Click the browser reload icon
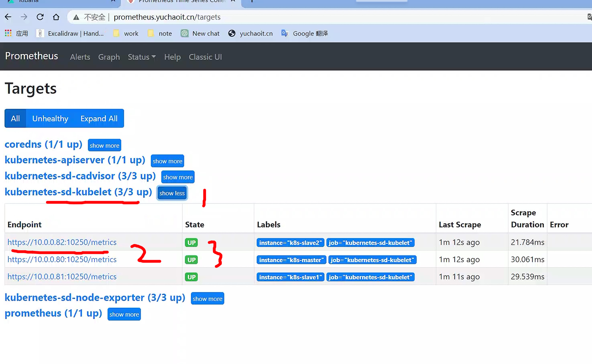This screenshot has height=364, width=592. point(40,17)
